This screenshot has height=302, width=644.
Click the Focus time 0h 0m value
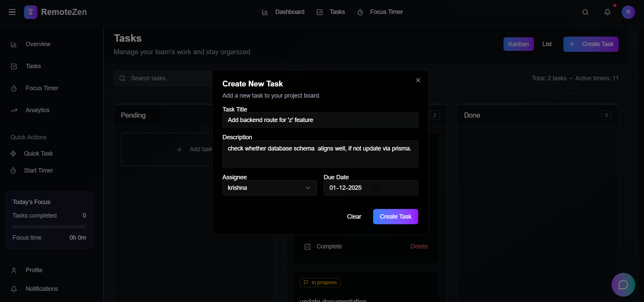point(78,238)
